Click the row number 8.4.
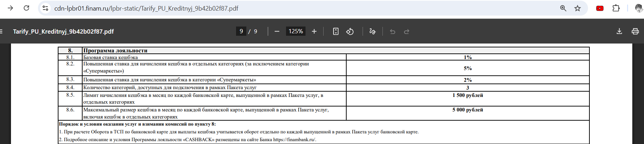The height and width of the screenshot is (144, 644). 70,87
